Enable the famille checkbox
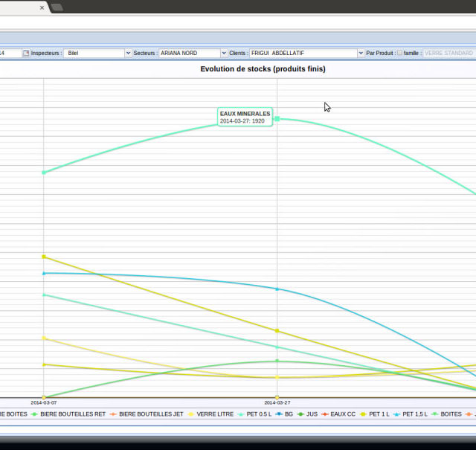The image size is (476, 450). pyautogui.click(x=399, y=54)
